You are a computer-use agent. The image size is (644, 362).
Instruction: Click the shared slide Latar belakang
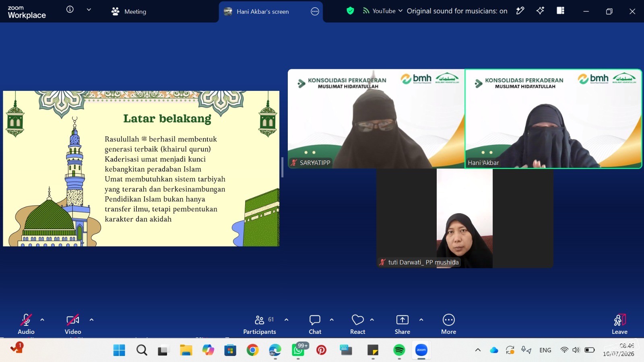click(141, 169)
